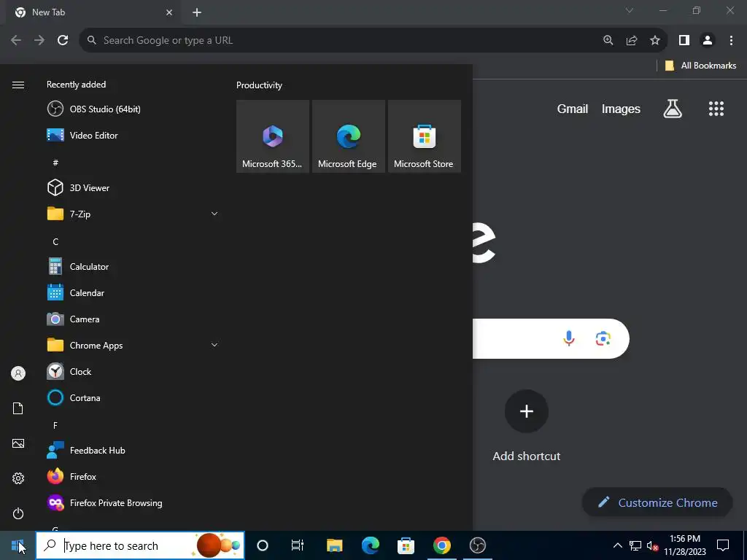This screenshot has height=560, width=747.
Task: Open the Gmail link
Action: pos(573,109)
